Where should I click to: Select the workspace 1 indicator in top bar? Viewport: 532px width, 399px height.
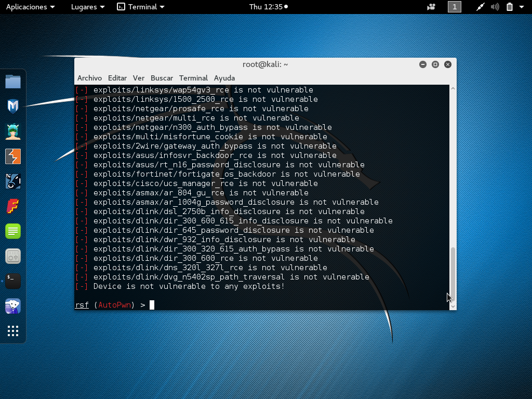tap(454, 7)
